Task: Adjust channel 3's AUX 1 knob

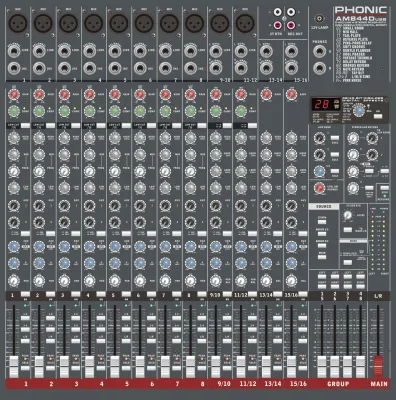Action: click(64, 205)
